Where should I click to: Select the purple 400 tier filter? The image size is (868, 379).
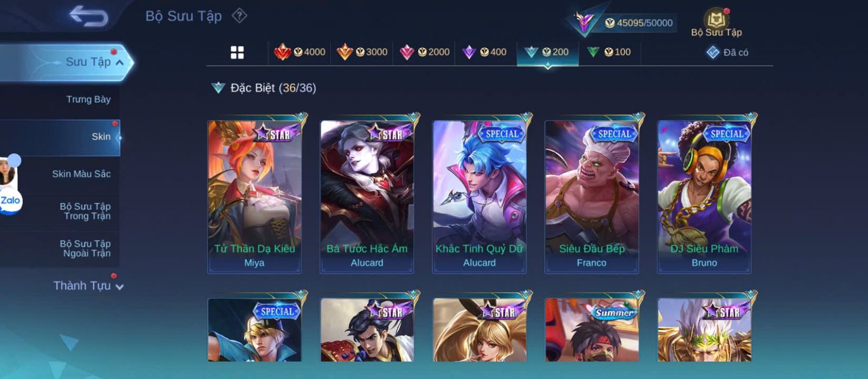point(484,52)
